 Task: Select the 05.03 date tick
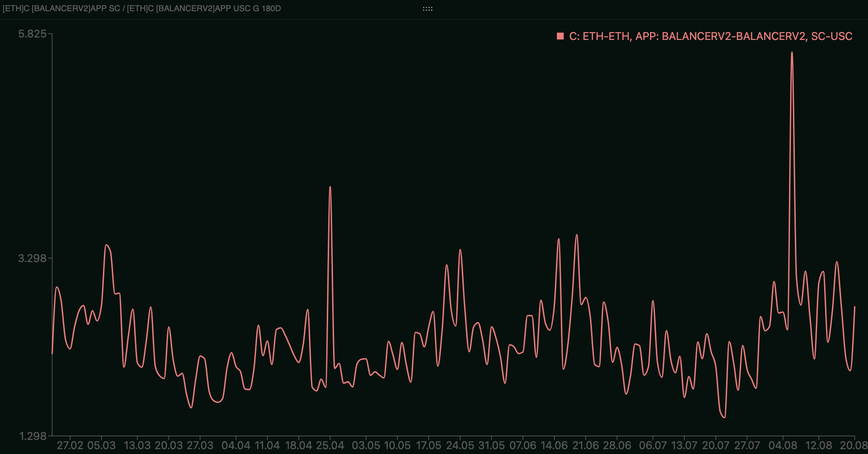click(x=101, y=445)
